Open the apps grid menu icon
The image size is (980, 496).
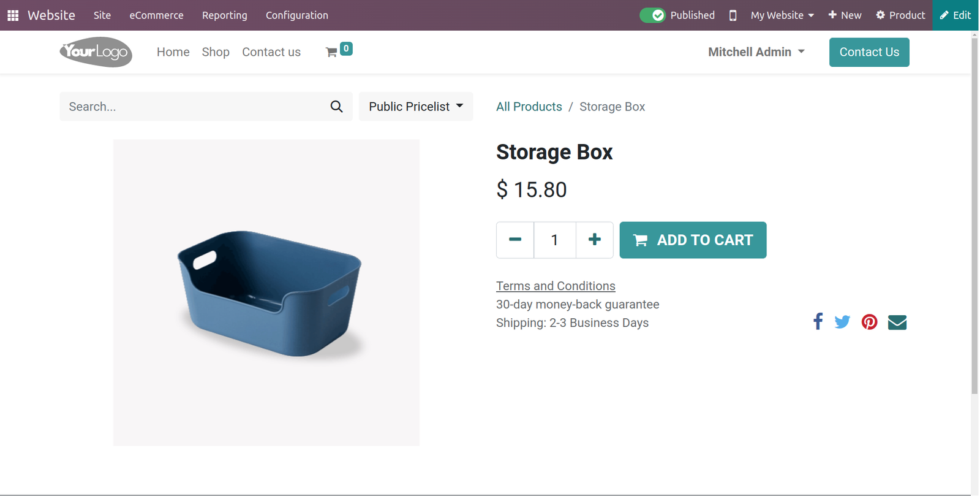pyautogui.click(x=13, y=15)
